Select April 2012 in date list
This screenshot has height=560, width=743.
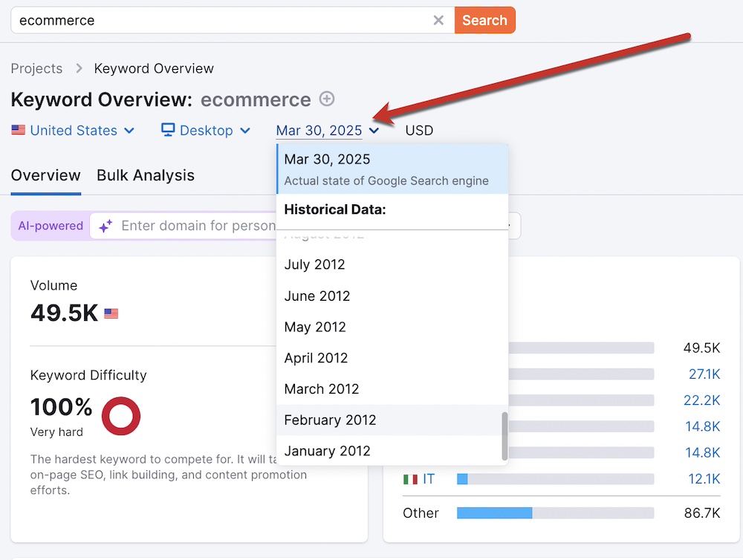[316, 358]
